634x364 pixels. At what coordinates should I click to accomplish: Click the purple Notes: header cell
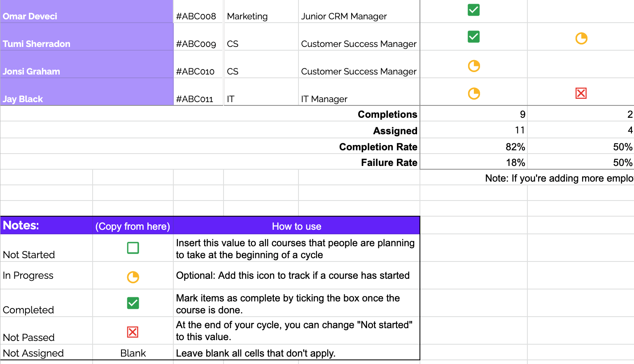point(46,226)
